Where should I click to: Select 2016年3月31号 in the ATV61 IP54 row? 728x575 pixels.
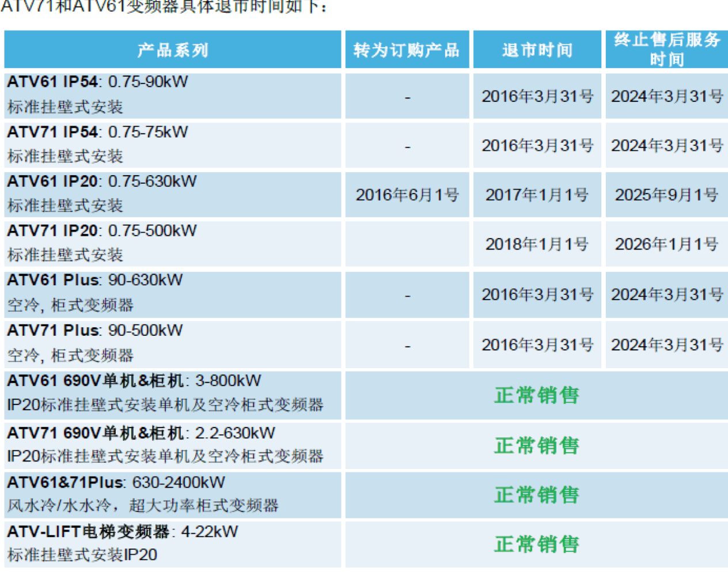click(x=537, y=96)
